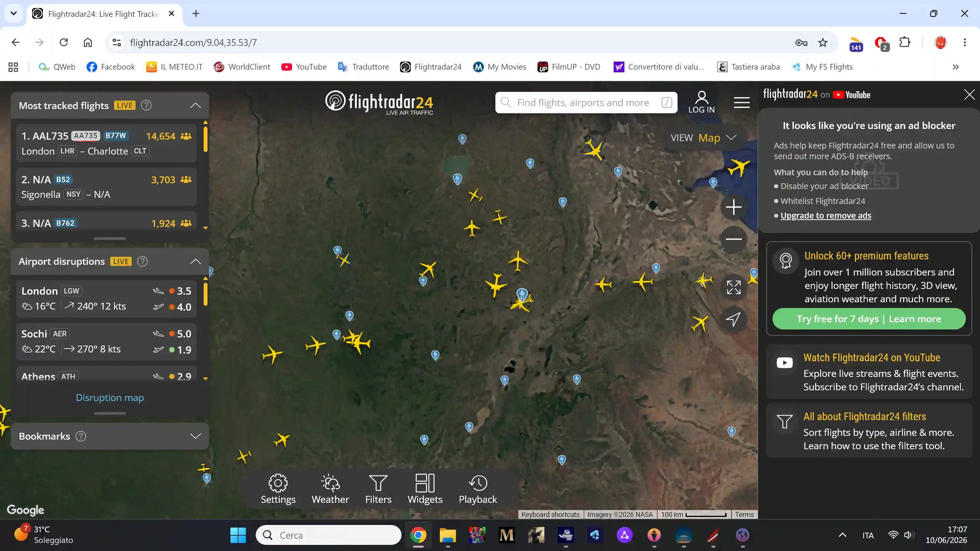Select the B52 flight from Sigonella
980x551 pixels.
[x=106, y=187]
